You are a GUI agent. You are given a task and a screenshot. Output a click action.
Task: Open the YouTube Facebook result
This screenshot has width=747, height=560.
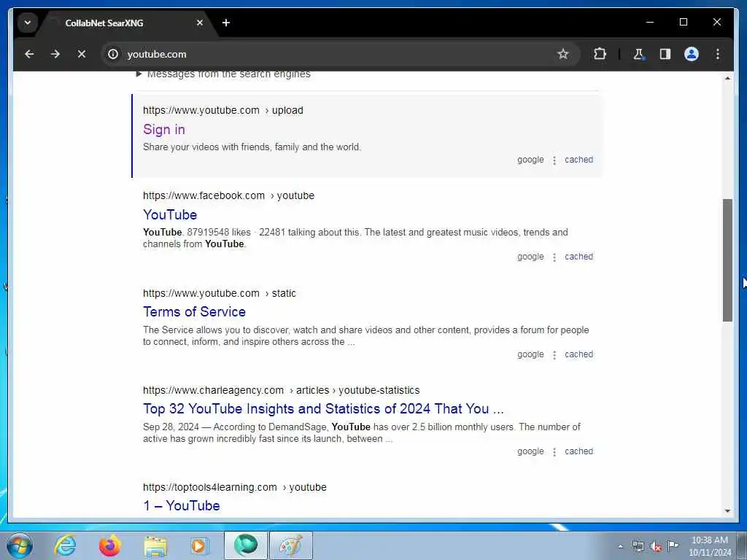click(x=170, y=215)
